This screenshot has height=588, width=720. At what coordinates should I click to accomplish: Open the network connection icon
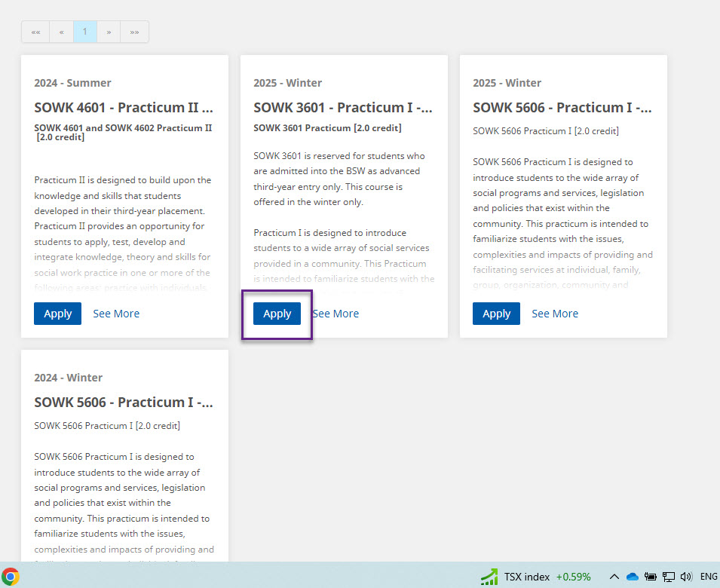(668, 577)
